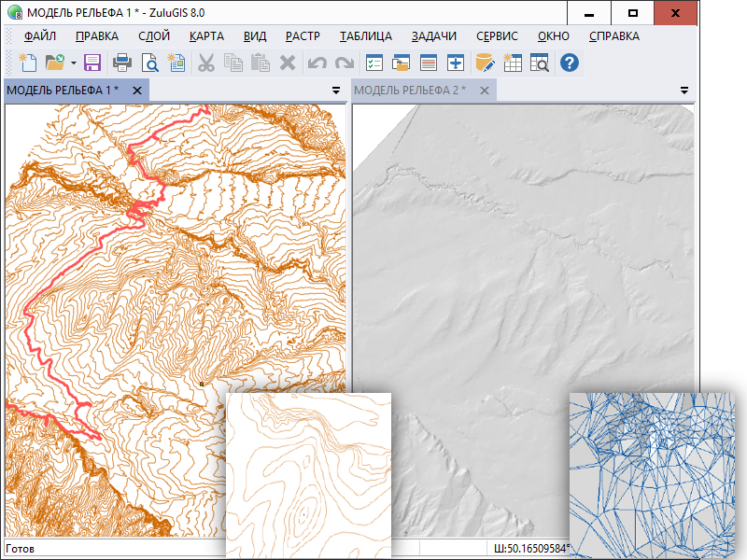
Task: Open the СЛОЙ menu
Action: pyautogui.click(x=153, y=36)
